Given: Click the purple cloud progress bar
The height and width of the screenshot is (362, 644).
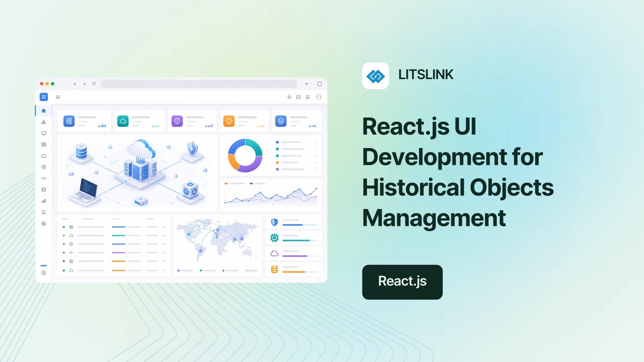Looking at the screenshot, I should pyautogui.click(x=300, y=256).
